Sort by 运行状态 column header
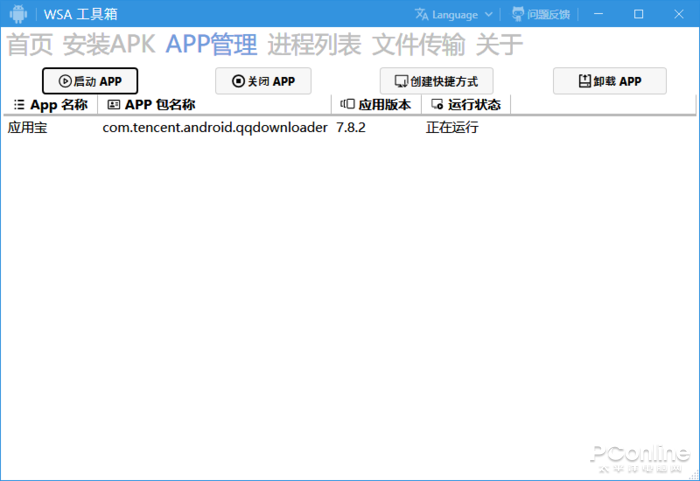Image resolution: width=700 pixels, height=481 pixels. (466, 105)
